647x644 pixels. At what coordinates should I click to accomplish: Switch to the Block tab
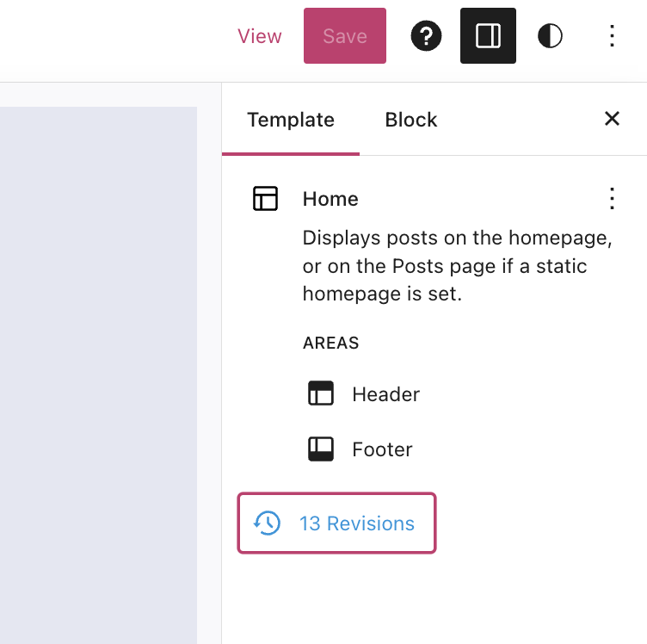point(411,120)
